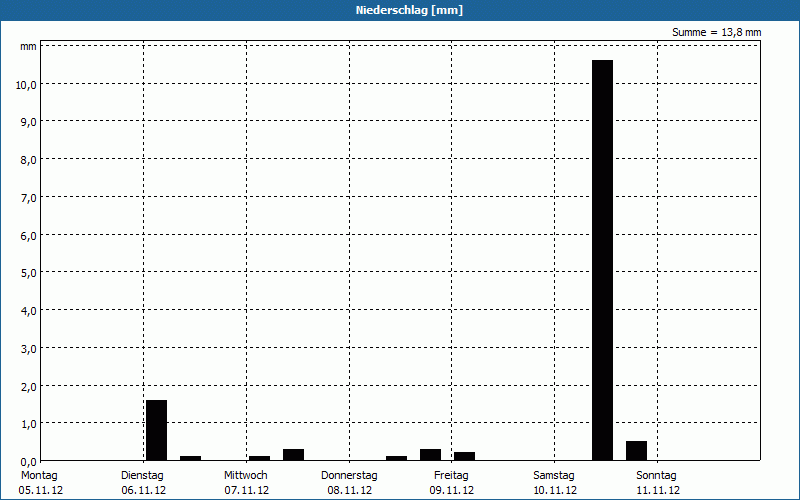Click the 9,0 y-axis value
800x500 pixels.
(28, 122)
